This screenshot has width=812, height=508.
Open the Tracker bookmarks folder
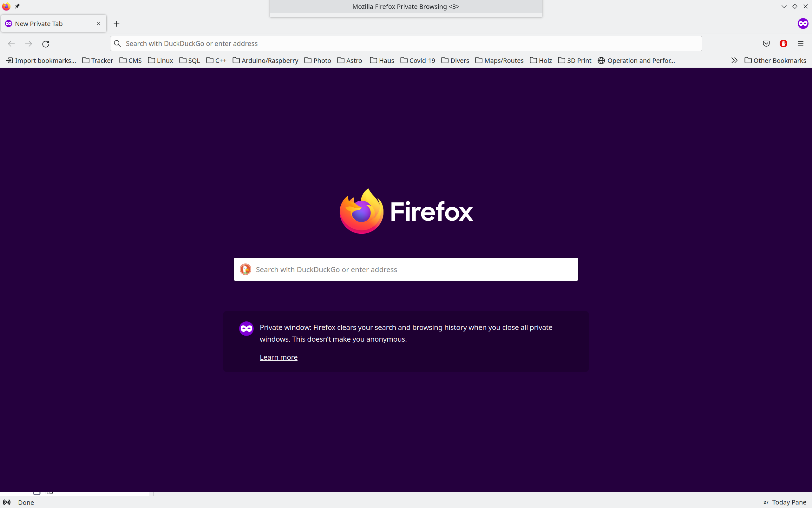(98, 60)
